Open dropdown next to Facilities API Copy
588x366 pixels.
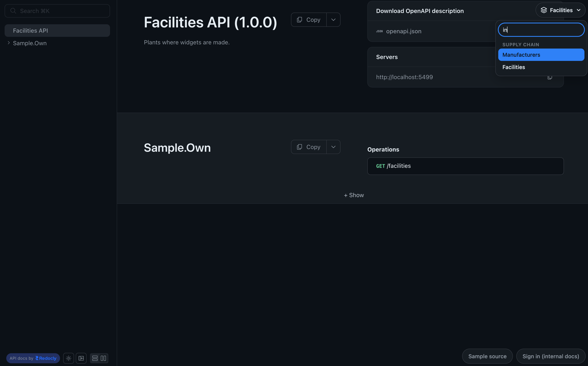pyautogui.click(x=333, y=20)
